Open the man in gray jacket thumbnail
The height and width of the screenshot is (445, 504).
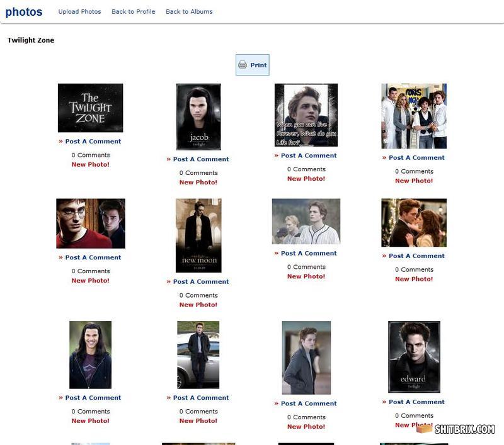[x=306, y=358]
